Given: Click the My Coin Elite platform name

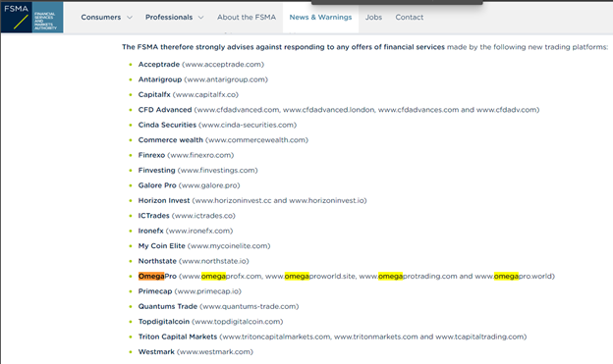Looking at the screenshot, I should (x=161, y=246).
